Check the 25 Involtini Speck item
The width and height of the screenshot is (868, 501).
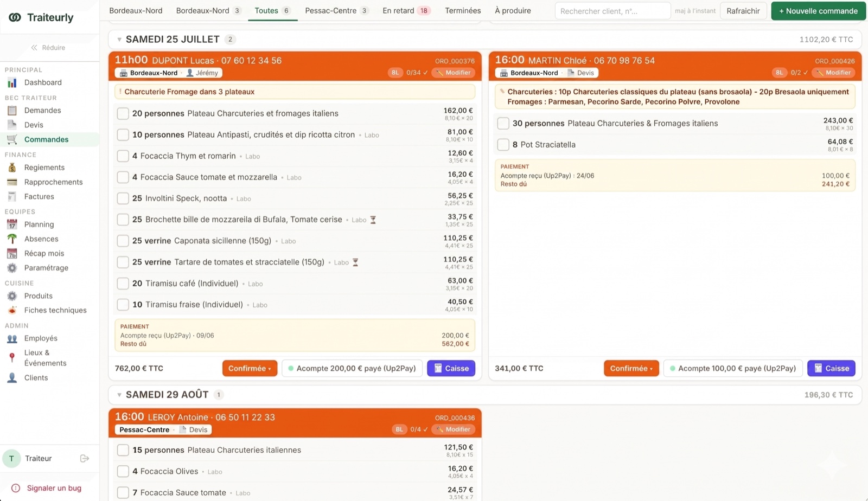pos(123,198)
